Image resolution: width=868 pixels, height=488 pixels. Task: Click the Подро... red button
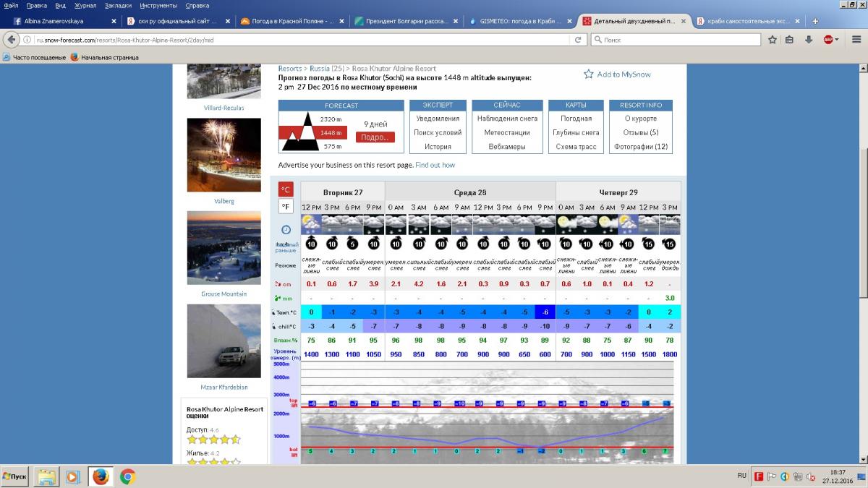(375, 137)
